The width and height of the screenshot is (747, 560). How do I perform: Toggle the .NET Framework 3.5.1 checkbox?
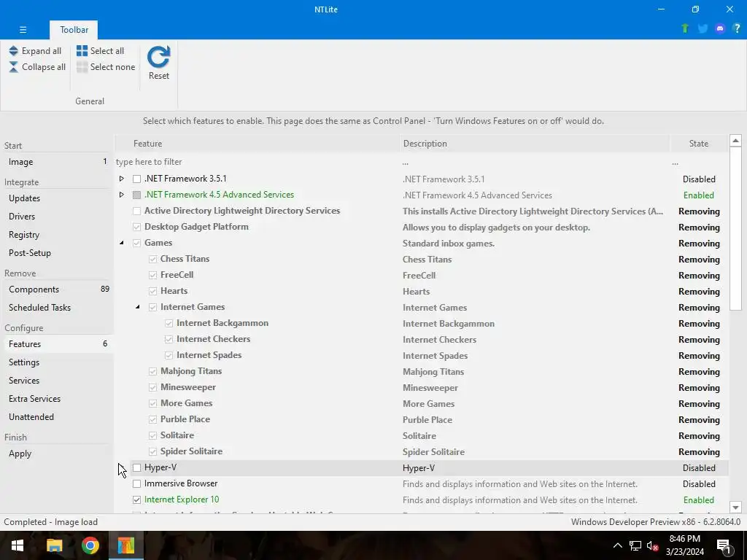136,179
